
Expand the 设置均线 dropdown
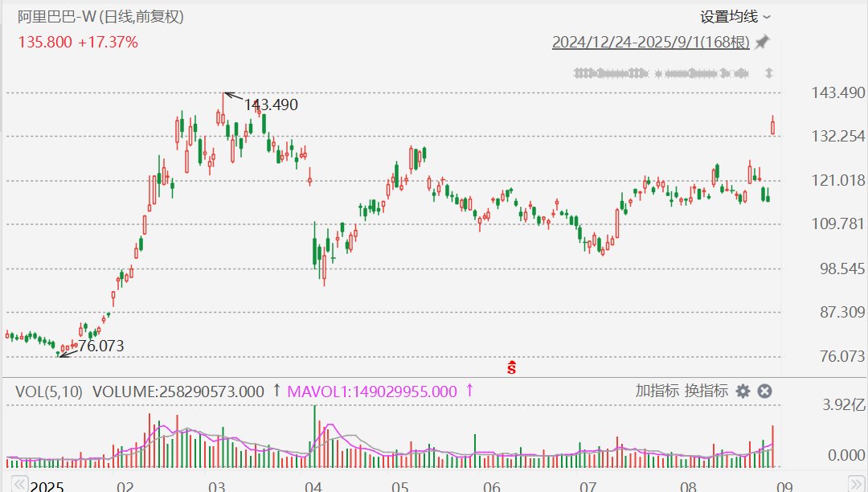[735, 17]
